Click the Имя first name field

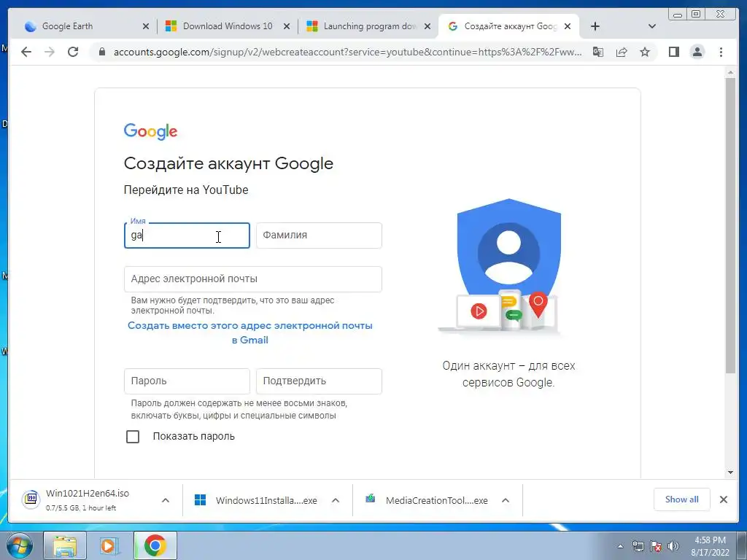pyautogui.click(x=187, y=236)
